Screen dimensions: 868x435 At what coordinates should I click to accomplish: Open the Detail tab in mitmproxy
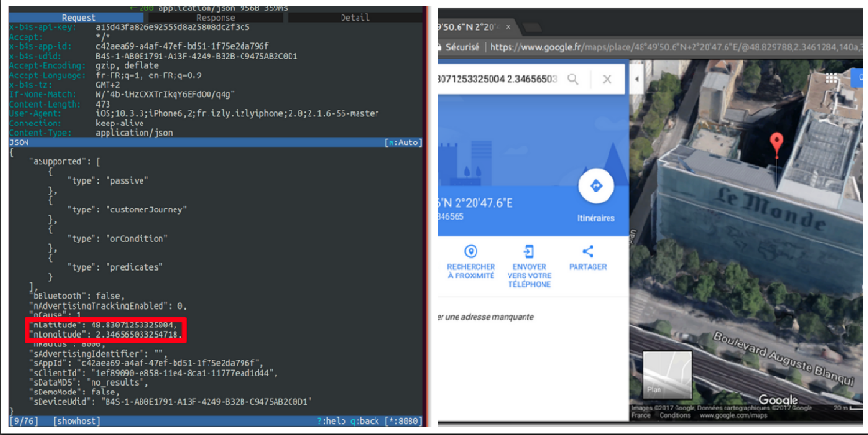tap(356, 18)
